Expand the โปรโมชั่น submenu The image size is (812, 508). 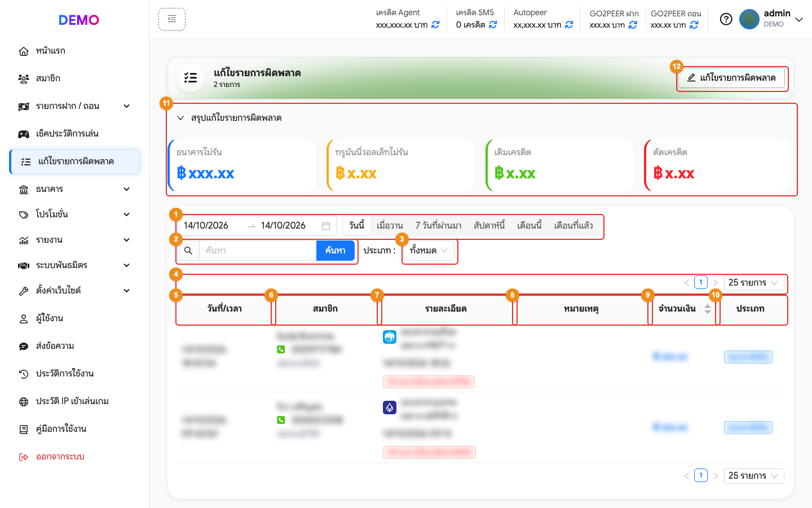tap(127, 214)
